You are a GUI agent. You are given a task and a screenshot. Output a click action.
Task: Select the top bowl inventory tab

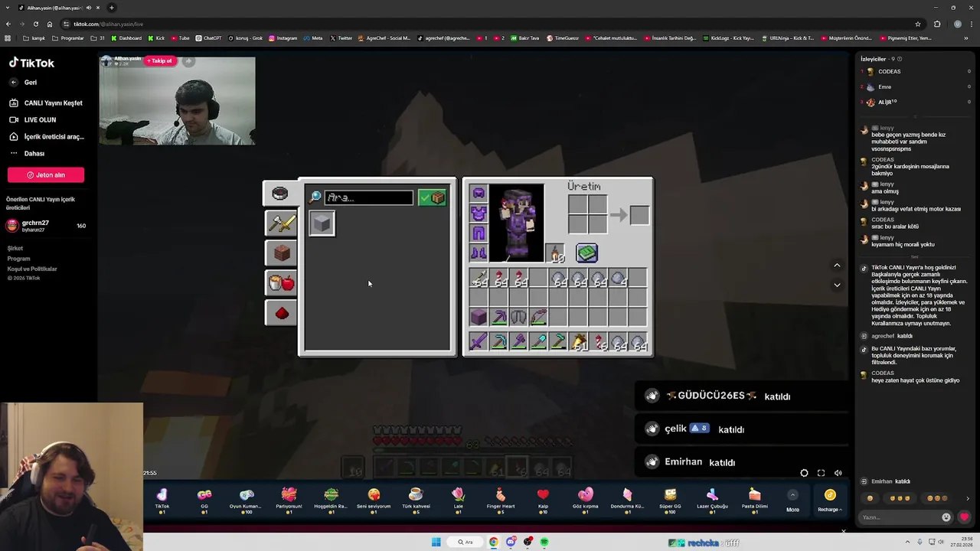[x=280, y=193]
